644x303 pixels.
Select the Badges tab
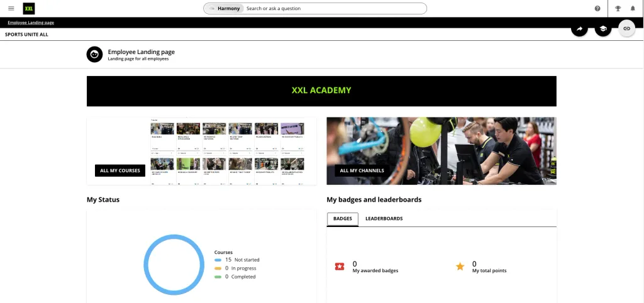[x=343, y=219]
